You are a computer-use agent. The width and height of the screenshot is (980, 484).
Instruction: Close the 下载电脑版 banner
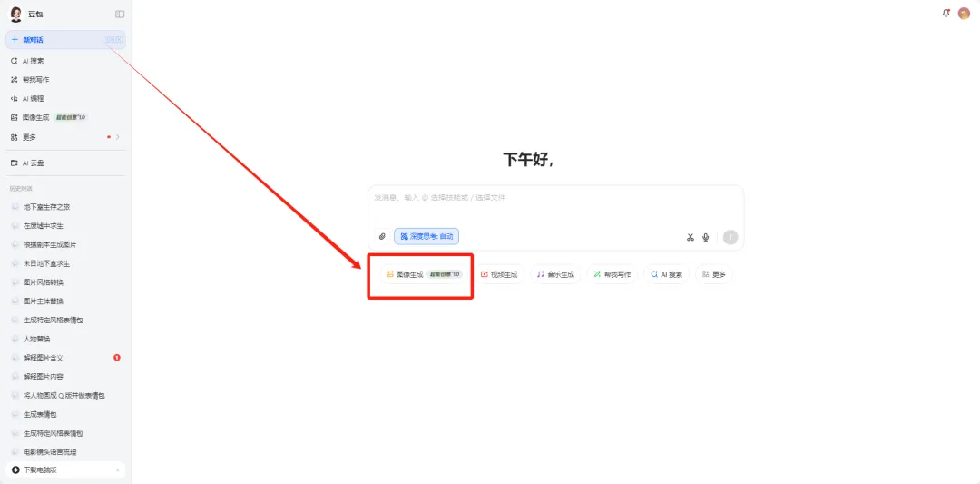point(118,470)
